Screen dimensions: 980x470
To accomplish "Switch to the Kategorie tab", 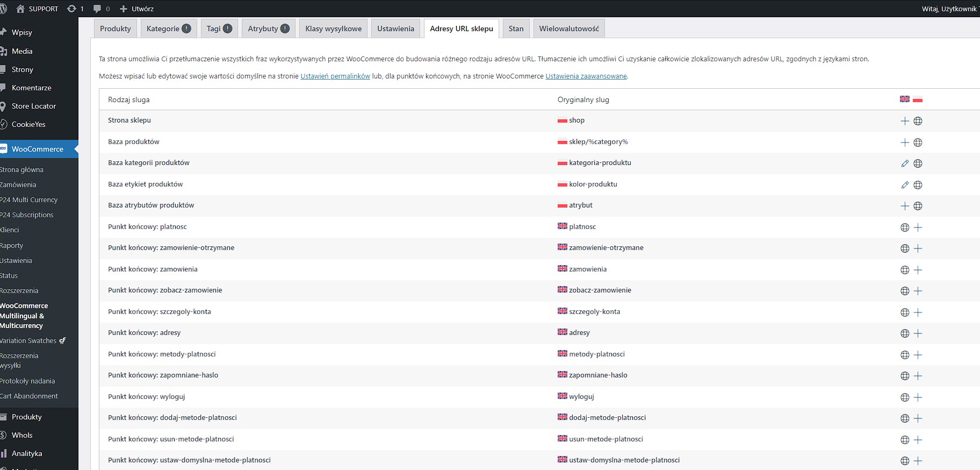I will coord(169,29).
